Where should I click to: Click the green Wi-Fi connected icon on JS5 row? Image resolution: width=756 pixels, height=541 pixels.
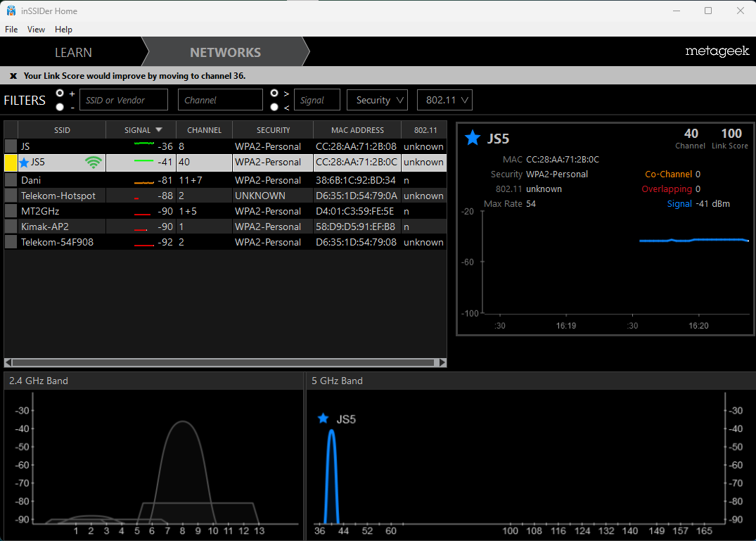tap(93, 163)
